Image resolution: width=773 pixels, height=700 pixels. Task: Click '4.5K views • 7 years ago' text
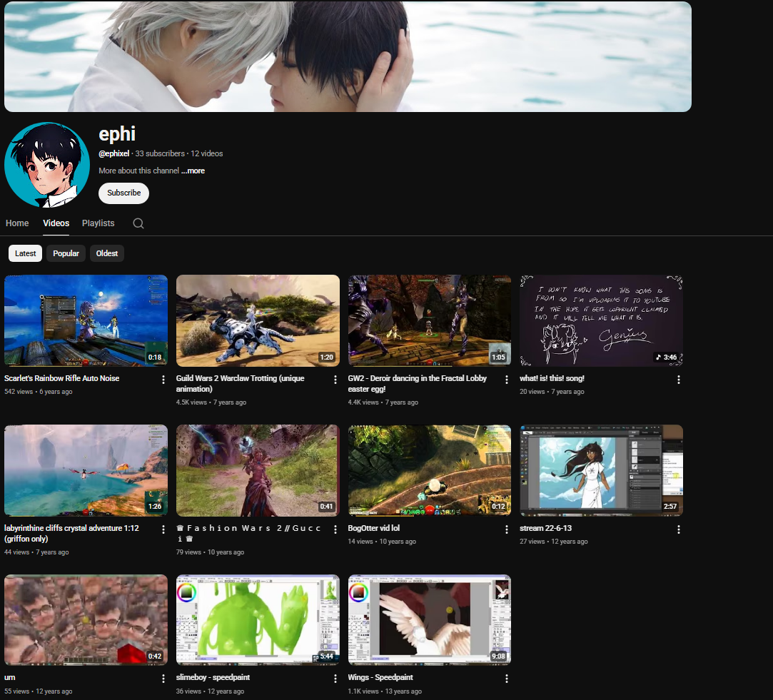point(211,402)
